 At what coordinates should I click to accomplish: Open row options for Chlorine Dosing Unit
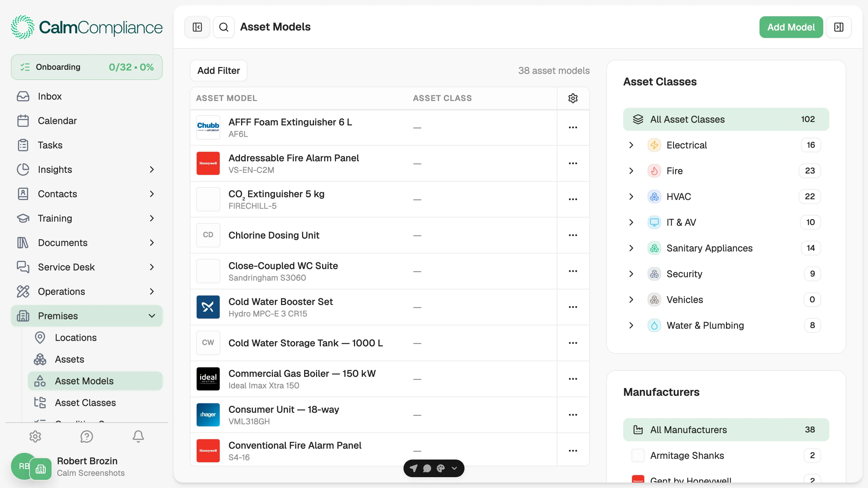[573, 235]
